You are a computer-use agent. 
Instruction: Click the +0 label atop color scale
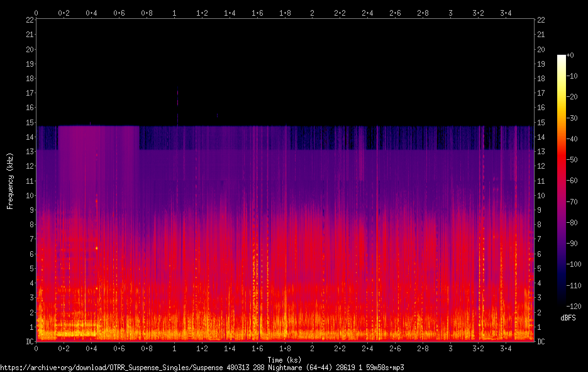[570, 55]
